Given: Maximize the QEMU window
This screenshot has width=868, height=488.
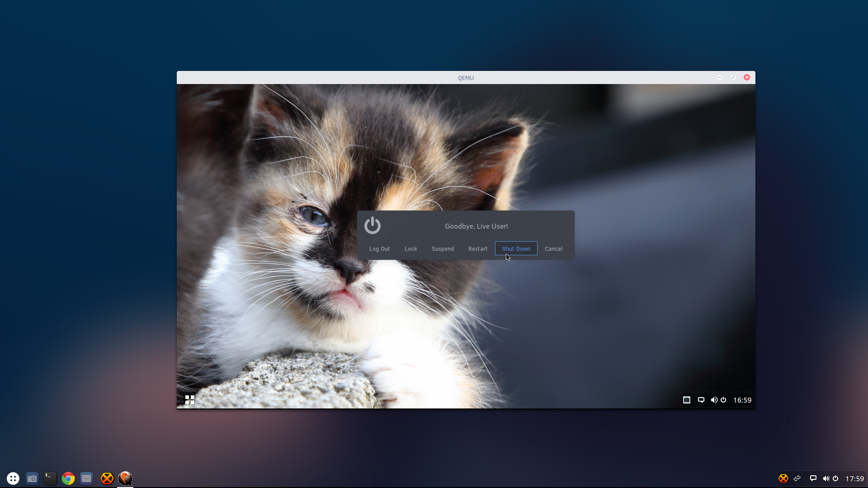Looking at the screenshot, I should [733, 77].
